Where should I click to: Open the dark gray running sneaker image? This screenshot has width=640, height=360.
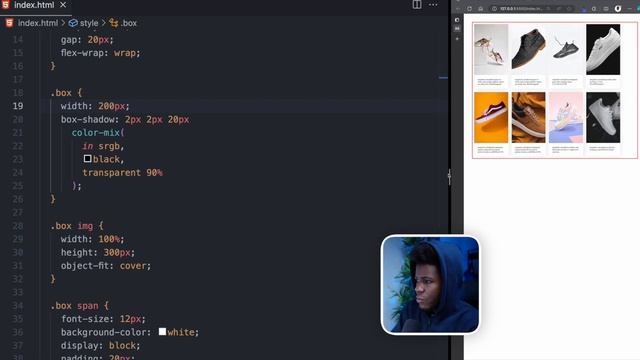[x=566, y=49]
